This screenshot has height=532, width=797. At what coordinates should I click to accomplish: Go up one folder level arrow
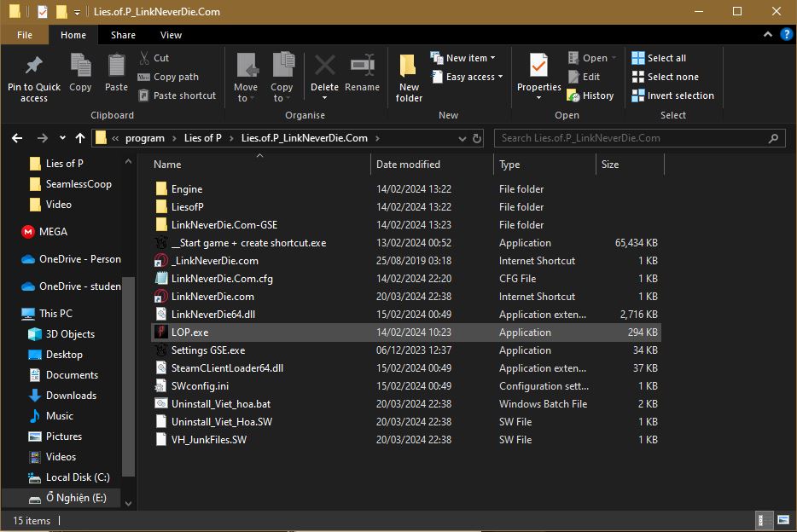(80, 138)
